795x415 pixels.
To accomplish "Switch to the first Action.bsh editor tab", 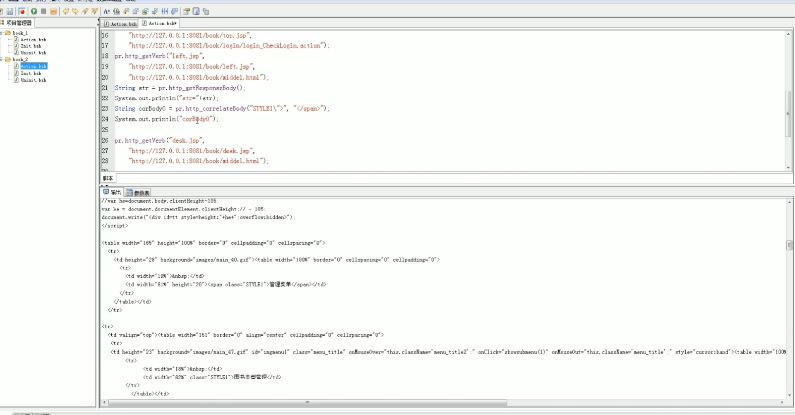I will pyautogui.click(x=120, y=22).
